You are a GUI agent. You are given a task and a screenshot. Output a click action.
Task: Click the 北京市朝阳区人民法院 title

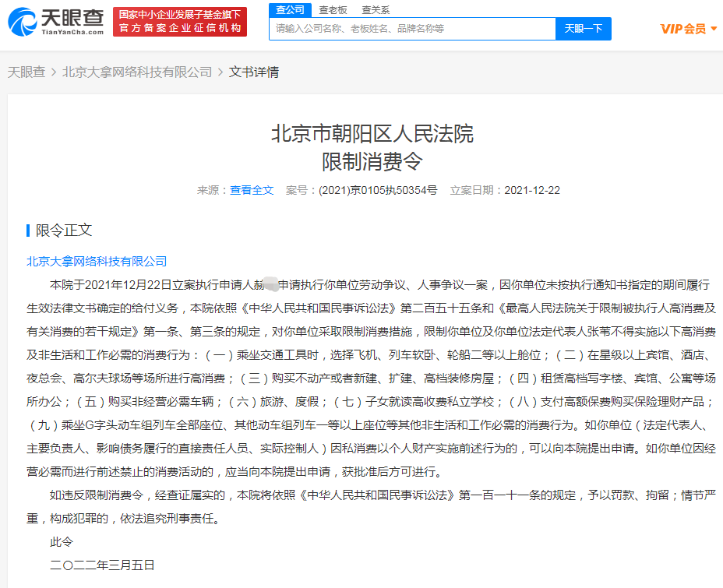[372, 134]
